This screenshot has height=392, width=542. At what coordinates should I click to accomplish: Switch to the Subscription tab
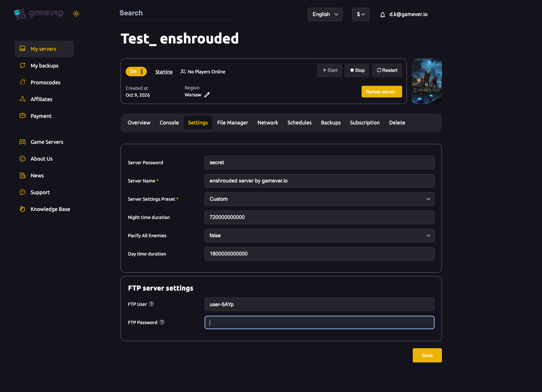(365, 123)
